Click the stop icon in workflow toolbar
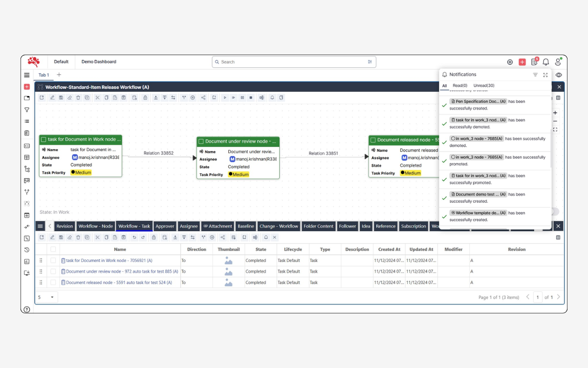This screenshot has width=588, height=368. [x=251, y=98]
